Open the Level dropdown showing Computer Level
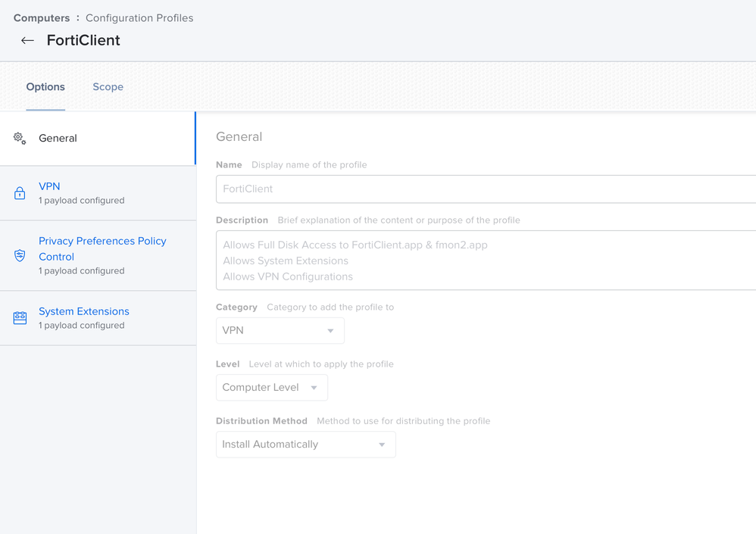Screen dimensions: 756x534 (272, 388)
